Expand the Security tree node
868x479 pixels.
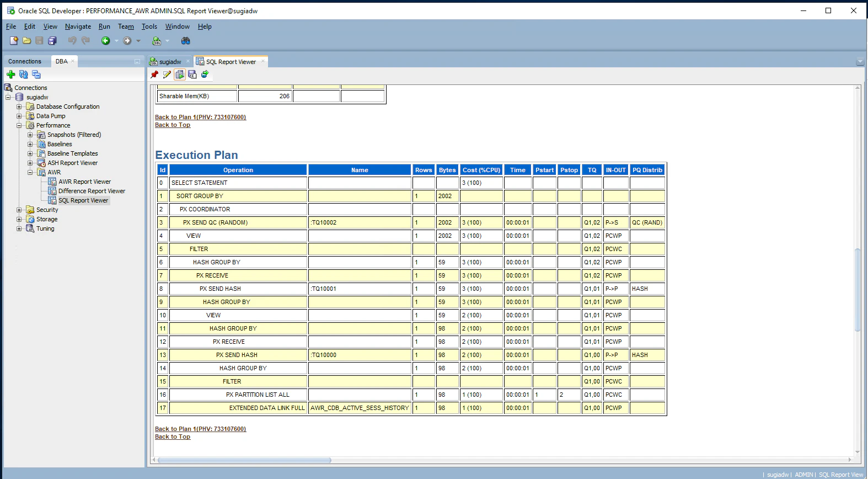coord(19,210)
